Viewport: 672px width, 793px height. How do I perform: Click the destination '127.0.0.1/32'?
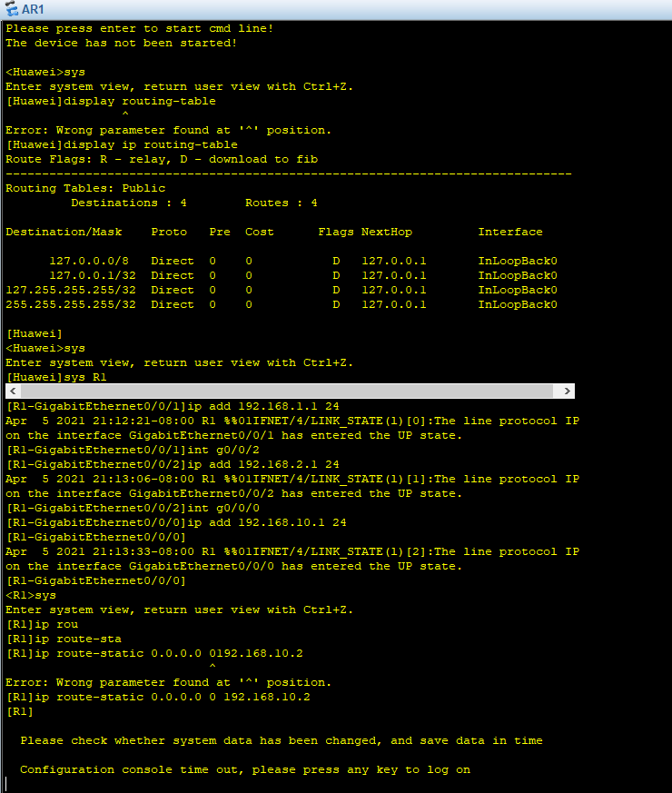tap(93, 275)
